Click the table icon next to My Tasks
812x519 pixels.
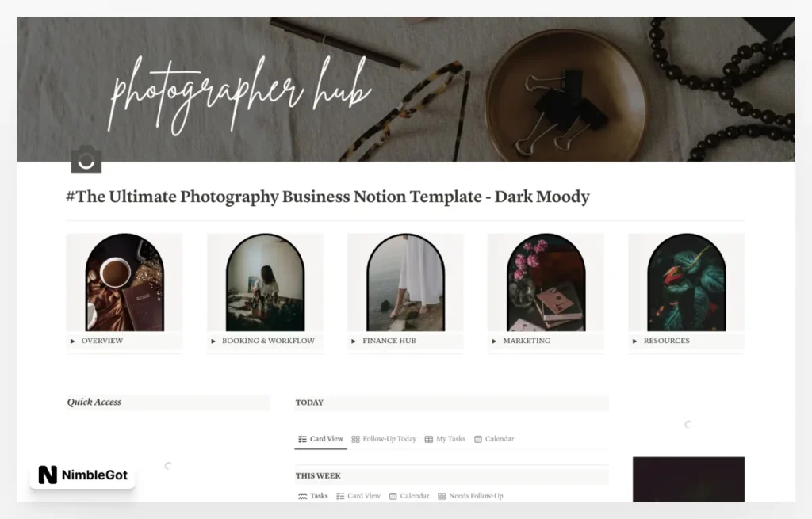[428, 438]
